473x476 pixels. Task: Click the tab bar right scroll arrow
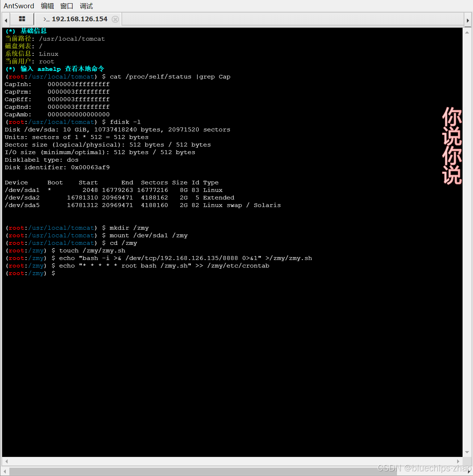coord(468,20)
